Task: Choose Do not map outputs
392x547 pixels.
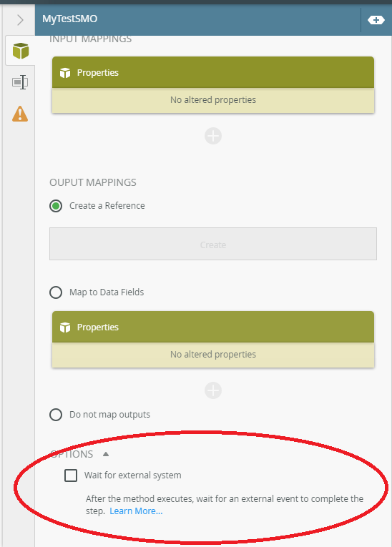Action: click(56, 415)
